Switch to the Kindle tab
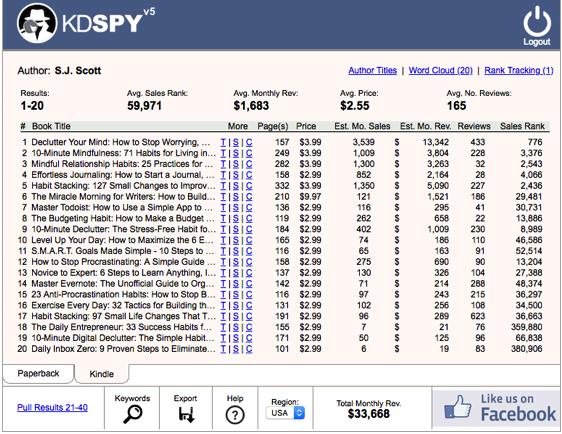562x434 pixels. click(x=101, y=374)
